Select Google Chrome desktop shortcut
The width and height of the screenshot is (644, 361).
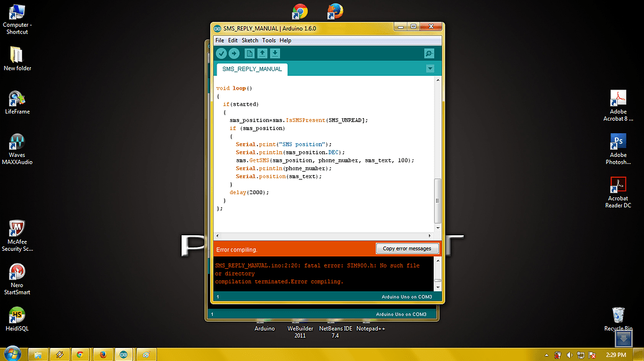tap(300, 11)
